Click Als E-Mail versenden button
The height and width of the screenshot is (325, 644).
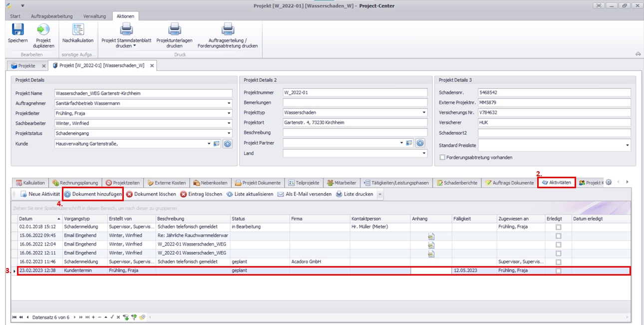pos(305,194)
